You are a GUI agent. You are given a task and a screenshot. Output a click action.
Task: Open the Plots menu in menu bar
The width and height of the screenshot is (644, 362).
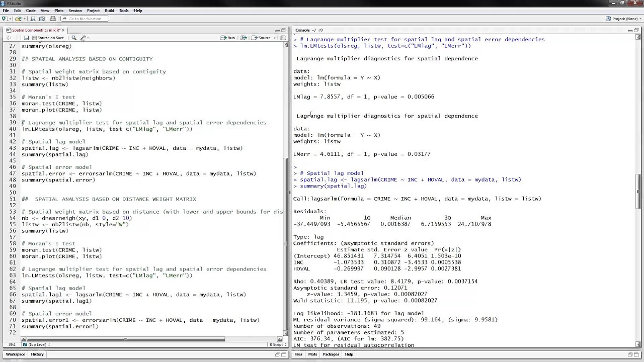pos(59,11)
